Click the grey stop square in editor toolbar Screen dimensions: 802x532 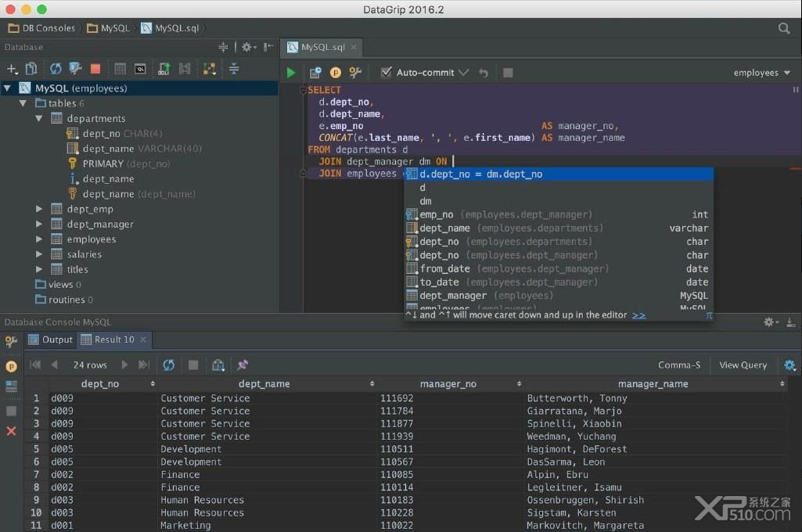(x=508, y=73)
